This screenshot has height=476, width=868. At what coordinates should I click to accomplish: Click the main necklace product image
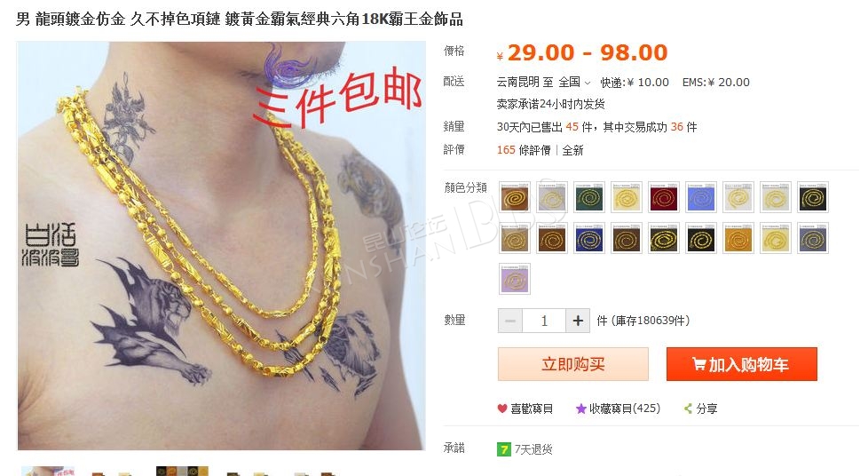(221, 245)
